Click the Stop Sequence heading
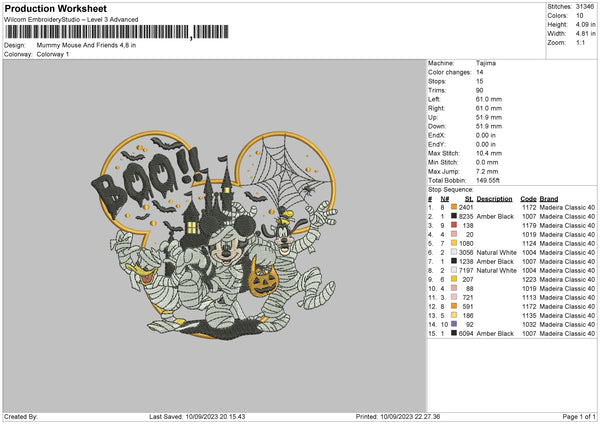The width and height of the screenshot is (600, 424). pos(451,190)
